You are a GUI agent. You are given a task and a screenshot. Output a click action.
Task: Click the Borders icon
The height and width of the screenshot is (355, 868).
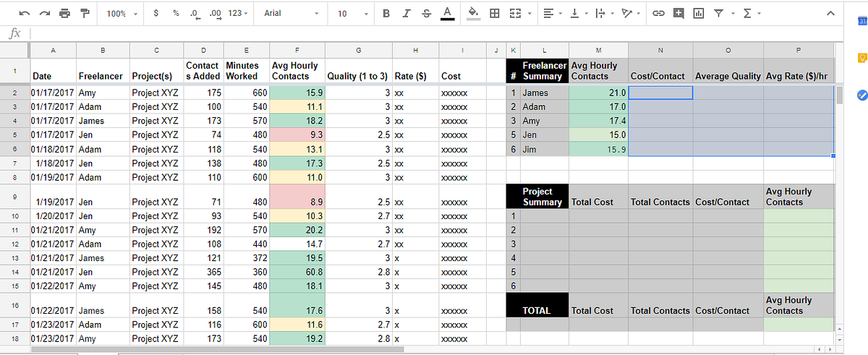(x=495, y=14)
